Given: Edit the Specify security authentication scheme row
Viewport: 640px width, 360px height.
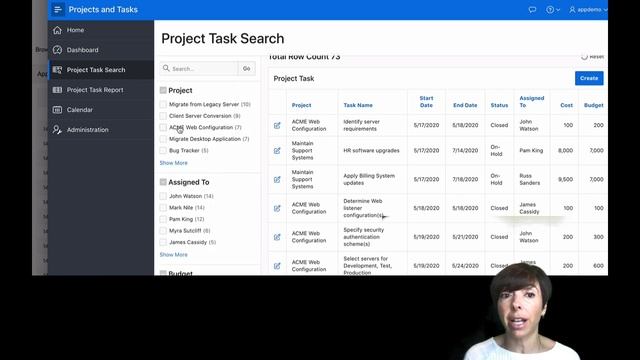Looking at the screenshot, I should pyautogui.click(x=277, y=237).
